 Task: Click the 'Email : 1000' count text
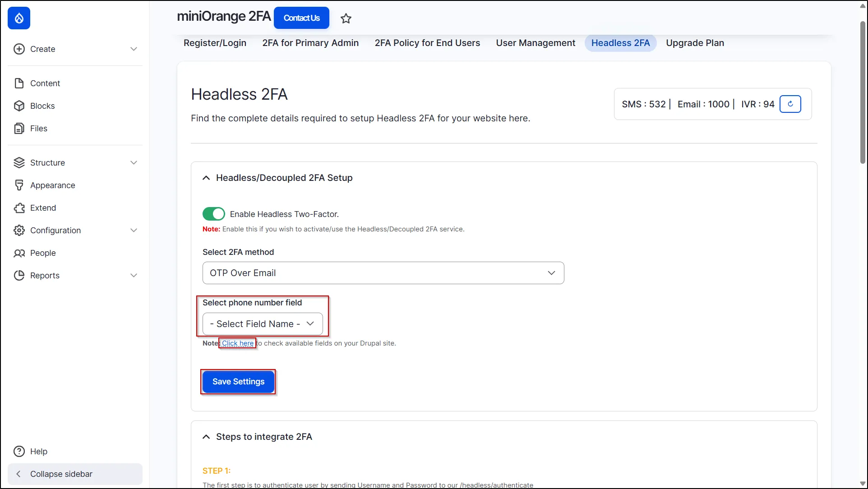point(703,104)
